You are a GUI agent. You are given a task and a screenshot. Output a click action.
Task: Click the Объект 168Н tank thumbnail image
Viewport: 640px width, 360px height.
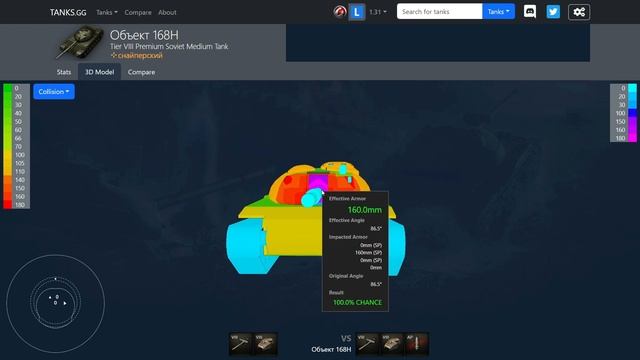coord(79,42)
